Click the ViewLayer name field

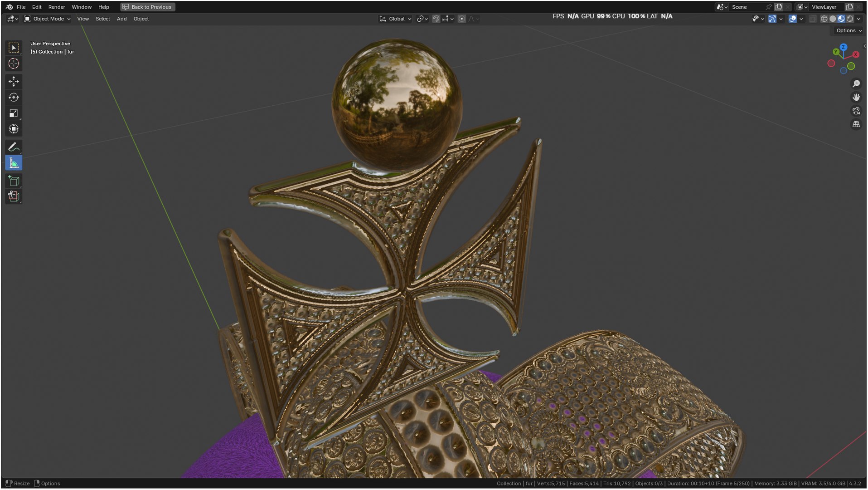pyautogui.click(x=827, y=7)
